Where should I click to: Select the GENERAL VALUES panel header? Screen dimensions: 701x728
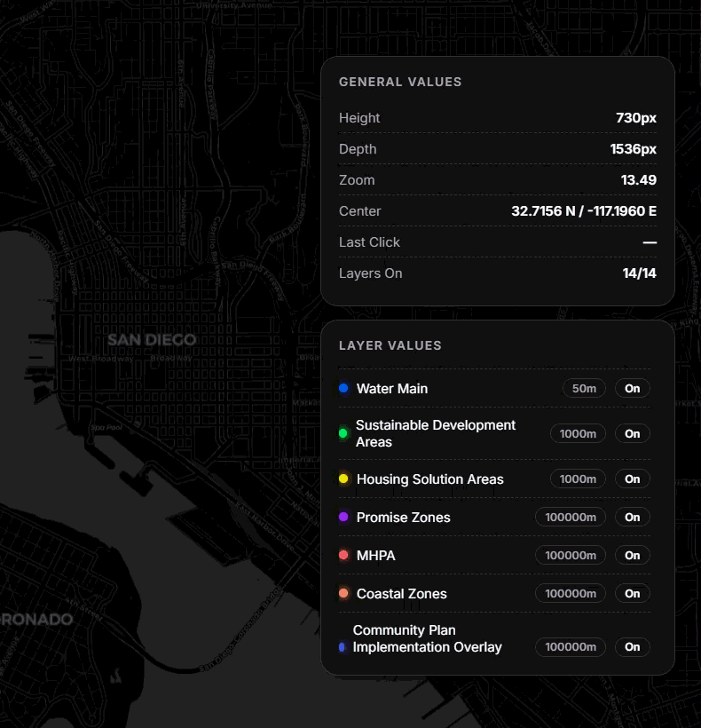(400, 82)
